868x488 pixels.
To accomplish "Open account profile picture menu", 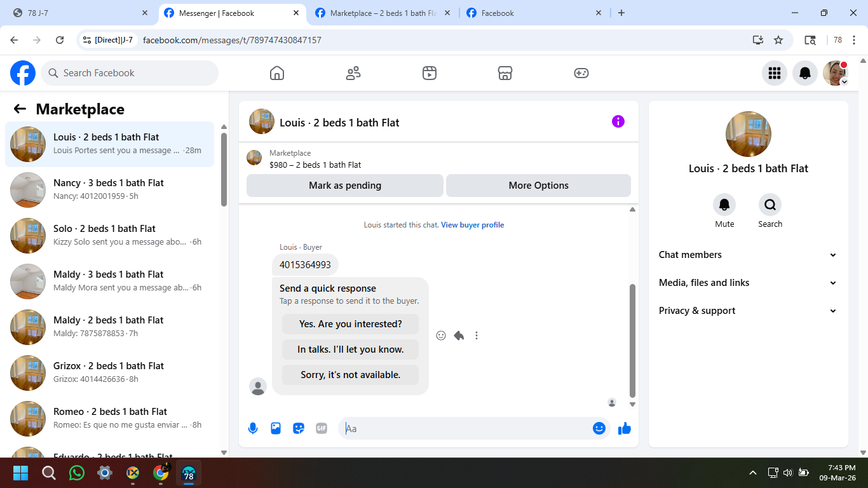I will [x=836, y=73].
